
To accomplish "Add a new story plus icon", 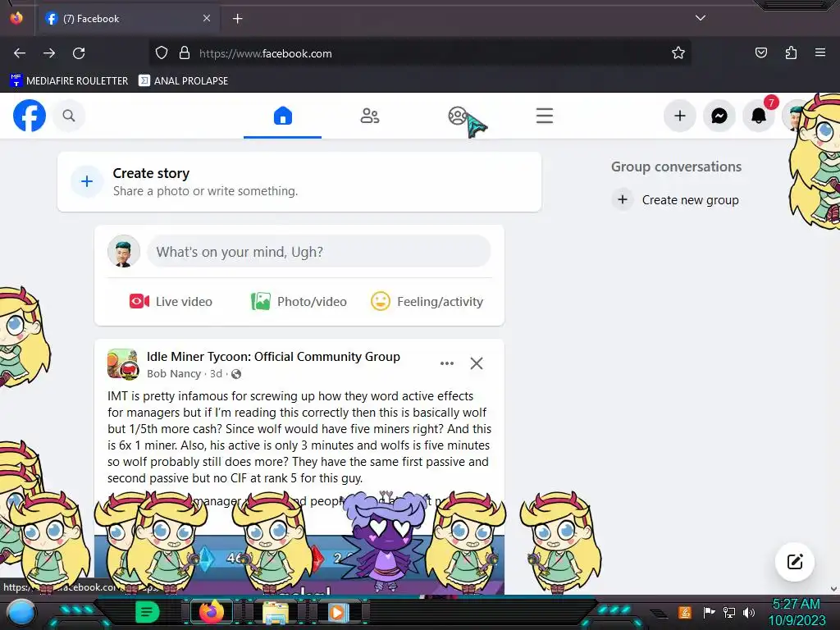I will coord(87,181).
